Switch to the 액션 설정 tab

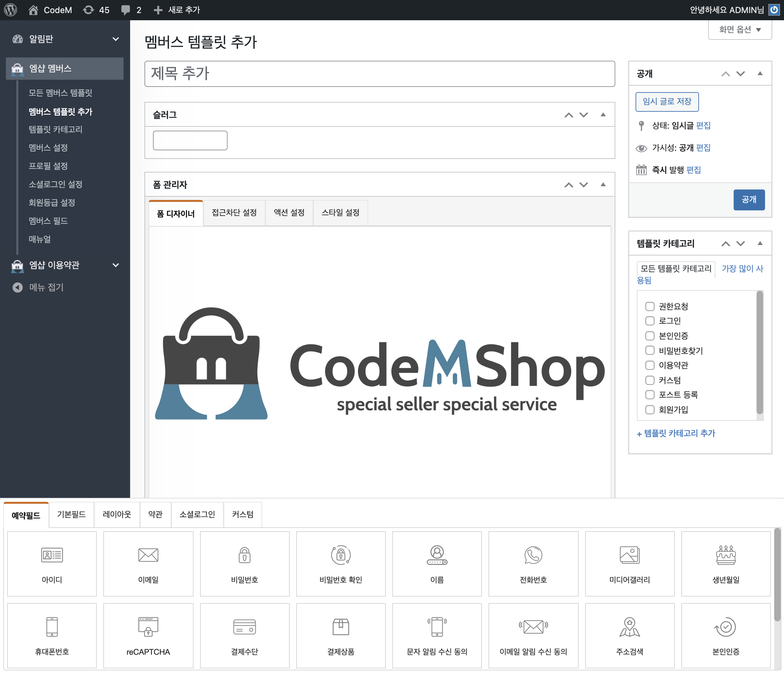[x=289, y=212]
